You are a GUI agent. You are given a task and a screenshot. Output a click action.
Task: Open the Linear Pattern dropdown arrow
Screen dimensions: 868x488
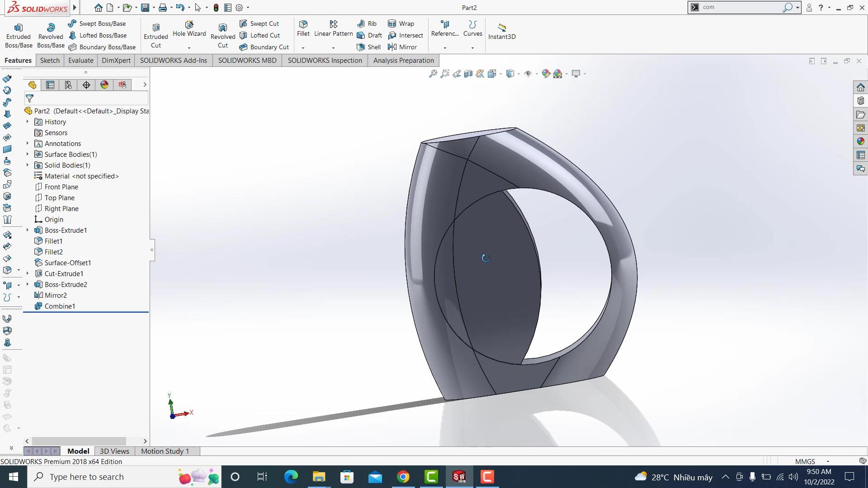(333, 48)
